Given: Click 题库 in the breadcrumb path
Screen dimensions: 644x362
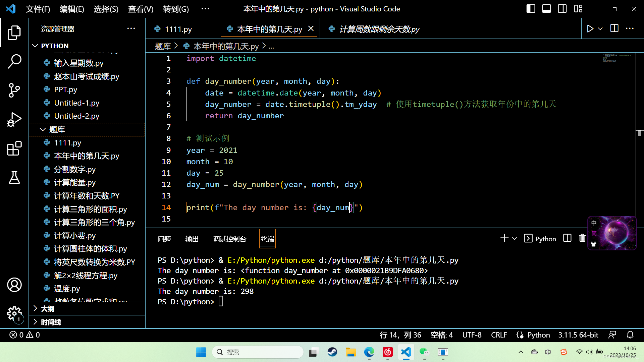Looking at the screenshot, I should 163,46.
